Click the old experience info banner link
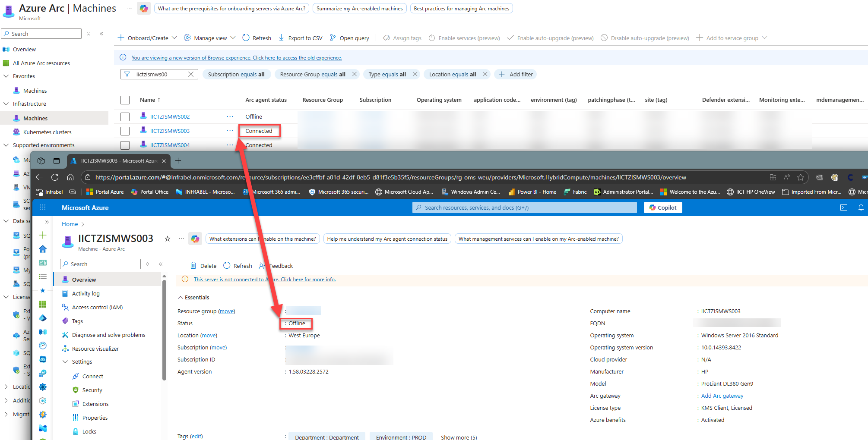Image resolution: width=868 pixels, height=440 pixels. coord(237,58)
